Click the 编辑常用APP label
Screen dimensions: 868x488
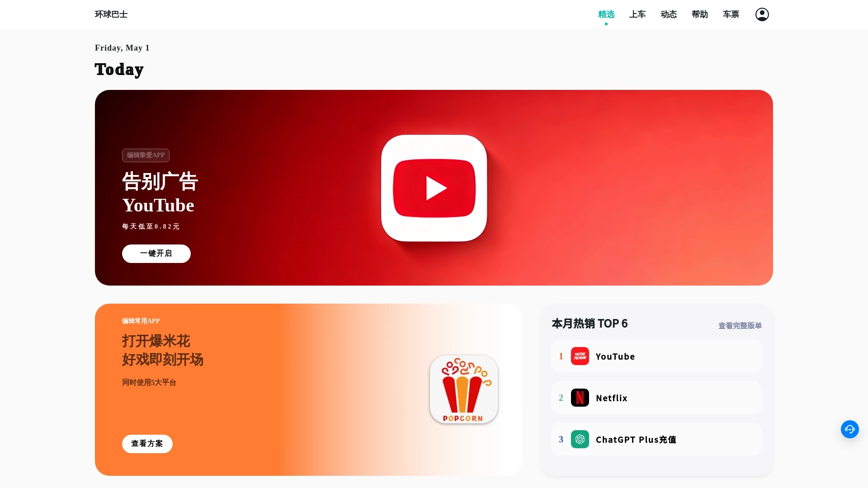[x=141, y=321]
